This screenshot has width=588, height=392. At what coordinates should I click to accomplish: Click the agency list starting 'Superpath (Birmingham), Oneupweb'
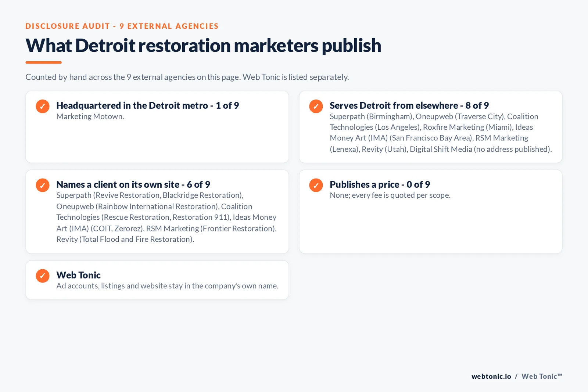[x=441, y=133]
